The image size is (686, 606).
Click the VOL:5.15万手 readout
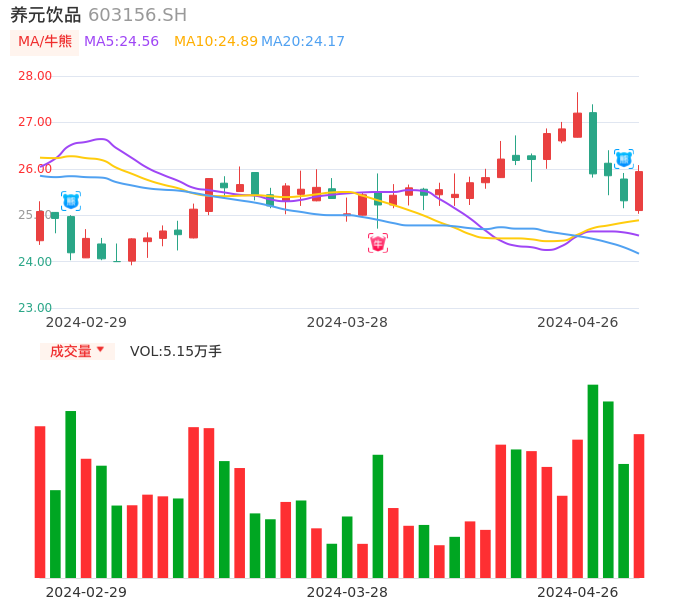[x=176, y=351]
